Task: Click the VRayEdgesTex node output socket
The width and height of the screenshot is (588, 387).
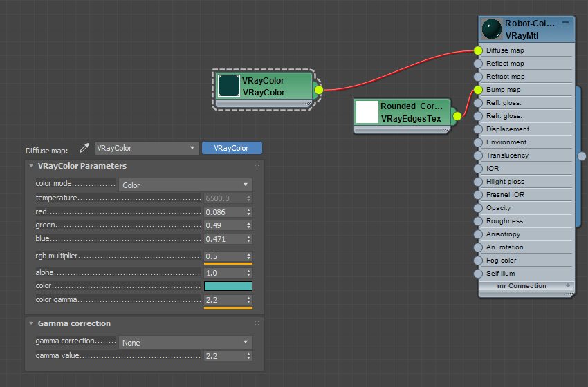Action: click(x=457, y=116)
